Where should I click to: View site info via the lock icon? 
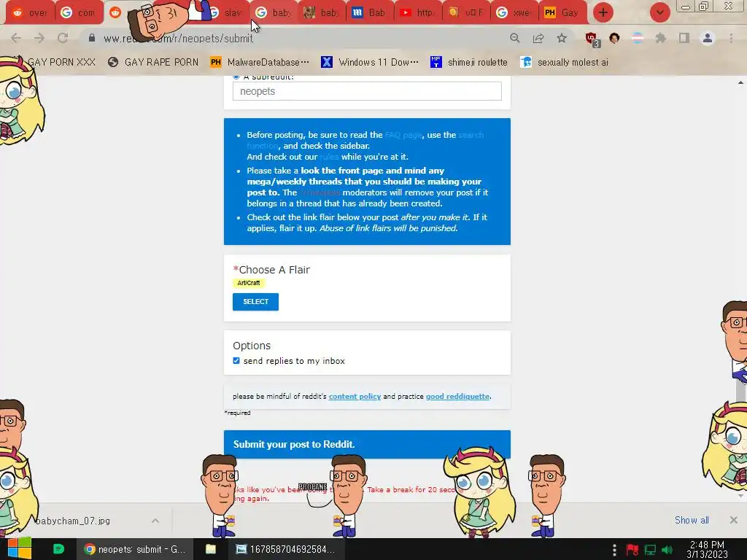92,38
